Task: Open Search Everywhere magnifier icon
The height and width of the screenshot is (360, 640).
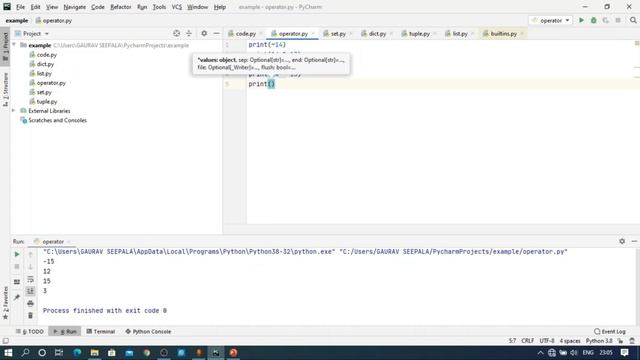Action: pos(633,20)
